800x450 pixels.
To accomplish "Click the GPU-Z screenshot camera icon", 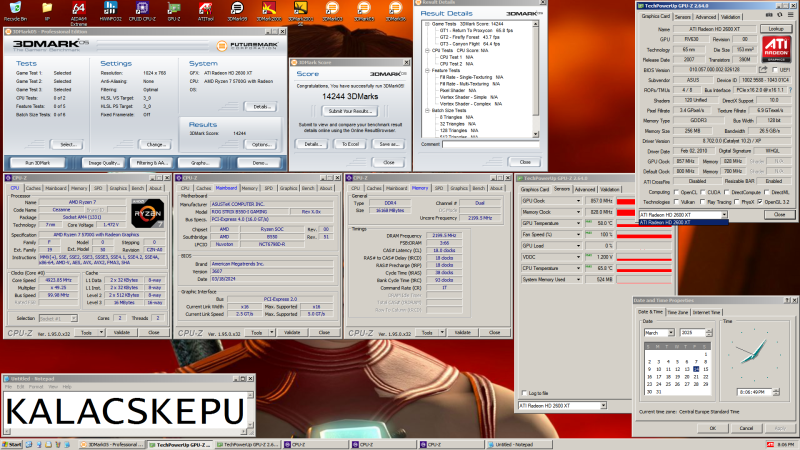I will click(x=770, y=15).
